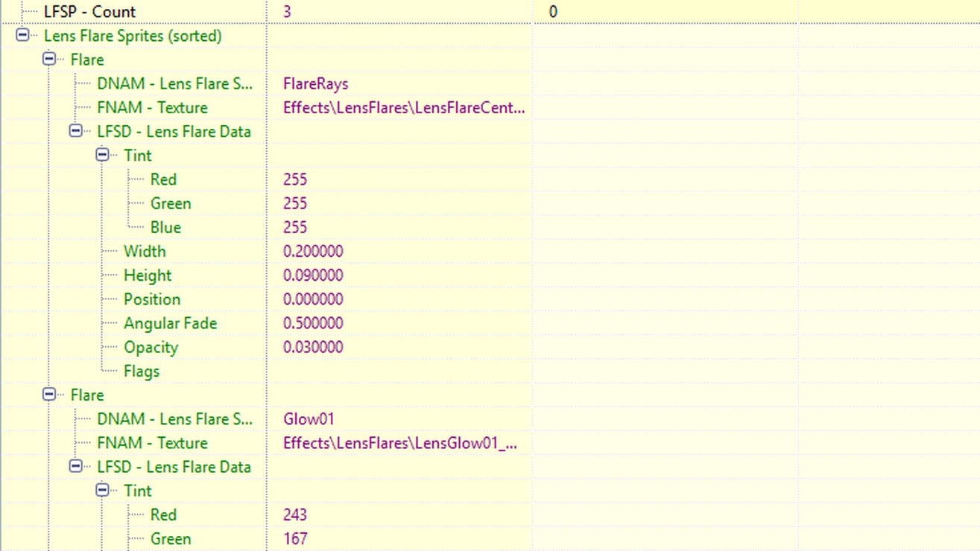This screenshot has height=551, width=980.
Task: Select the Flags row in first flare
Action: click(142, 371)
